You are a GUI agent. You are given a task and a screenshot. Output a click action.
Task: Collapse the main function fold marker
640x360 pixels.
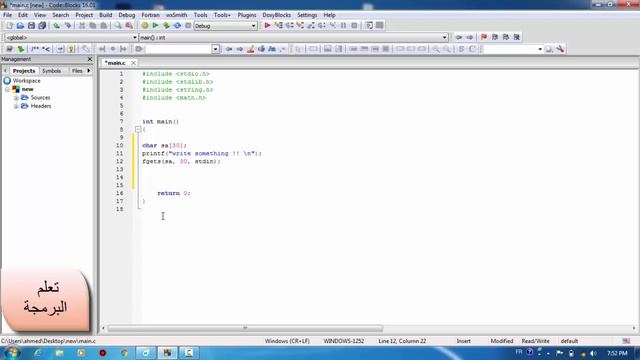(x=138, y=129)
